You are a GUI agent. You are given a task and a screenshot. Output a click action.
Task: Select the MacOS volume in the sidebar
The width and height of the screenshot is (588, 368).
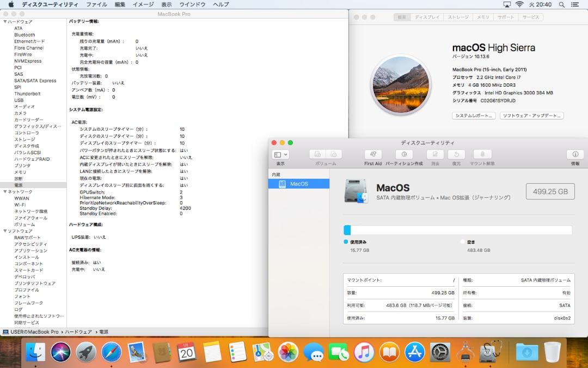(301, 184)
